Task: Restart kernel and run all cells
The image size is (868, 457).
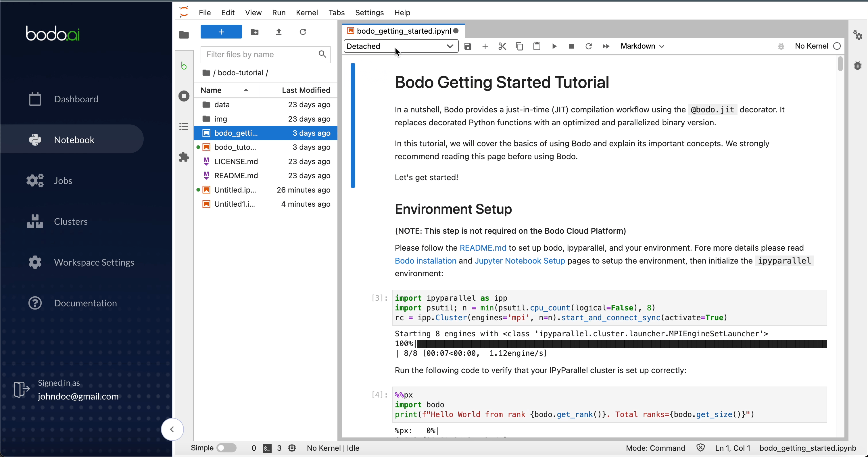Action: (606, 46)
